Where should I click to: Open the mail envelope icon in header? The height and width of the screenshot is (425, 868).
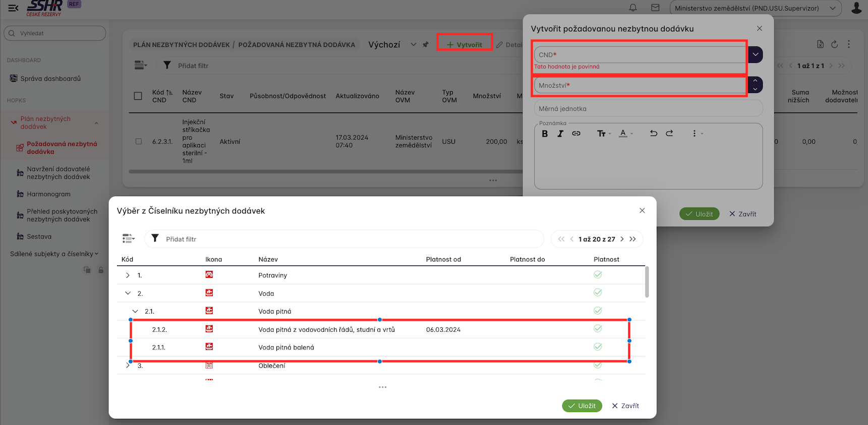[655, 8]
